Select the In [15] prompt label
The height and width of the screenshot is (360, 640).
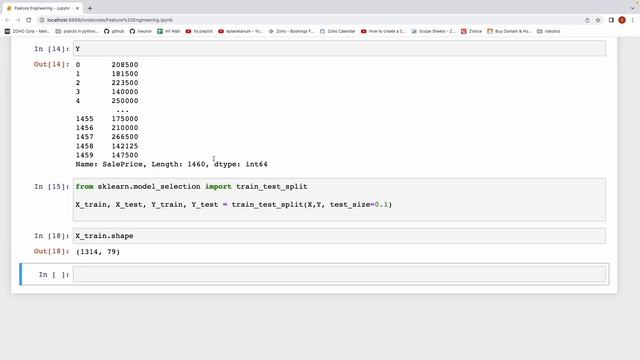51,187
